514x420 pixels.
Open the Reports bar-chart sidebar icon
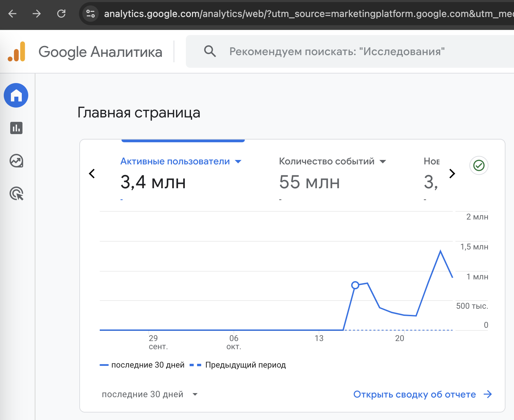pos(16,128)
